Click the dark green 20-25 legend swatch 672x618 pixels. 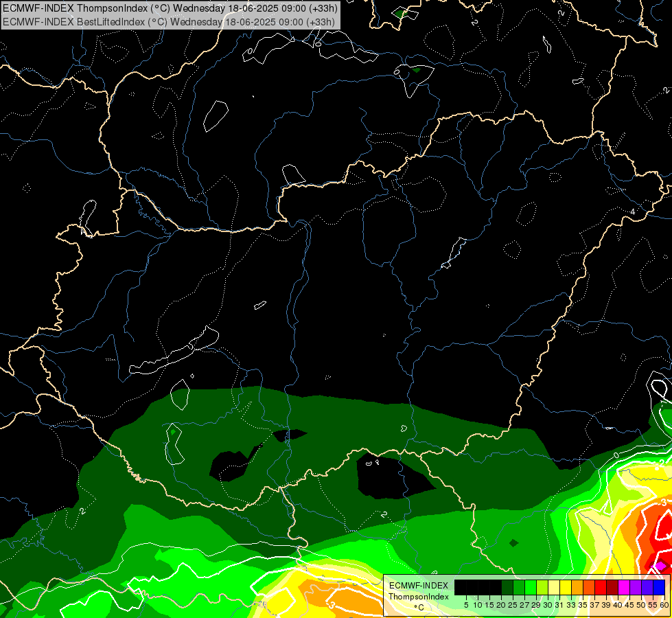[507, 588]
